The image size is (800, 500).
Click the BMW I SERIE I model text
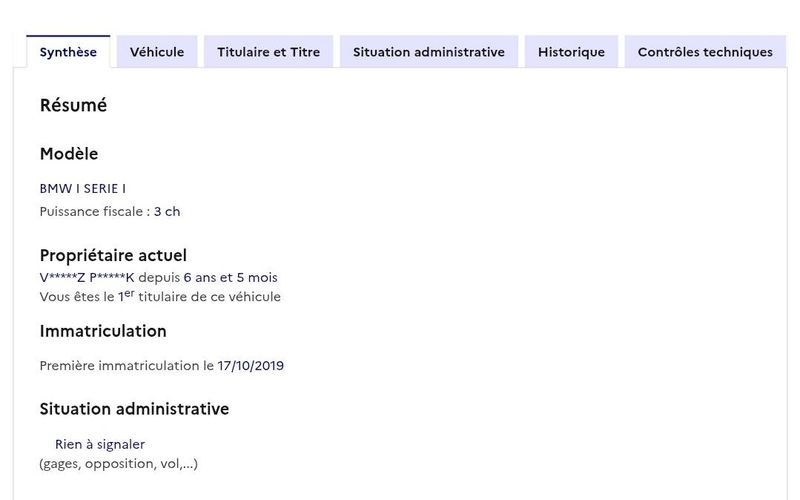(83, 188)
